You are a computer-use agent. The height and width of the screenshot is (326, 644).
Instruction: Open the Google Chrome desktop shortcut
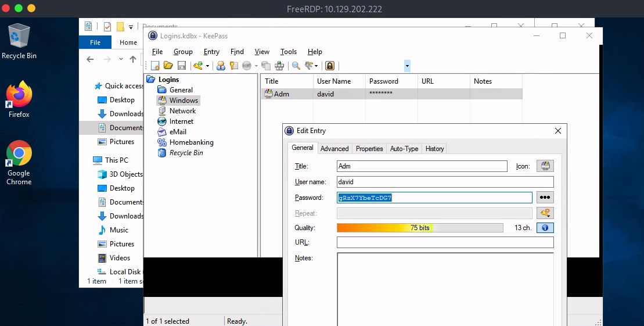click(x=19, y=162)
